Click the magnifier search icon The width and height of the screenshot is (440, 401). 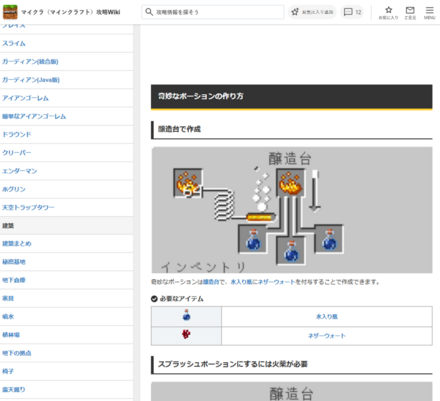coord(149,12)
